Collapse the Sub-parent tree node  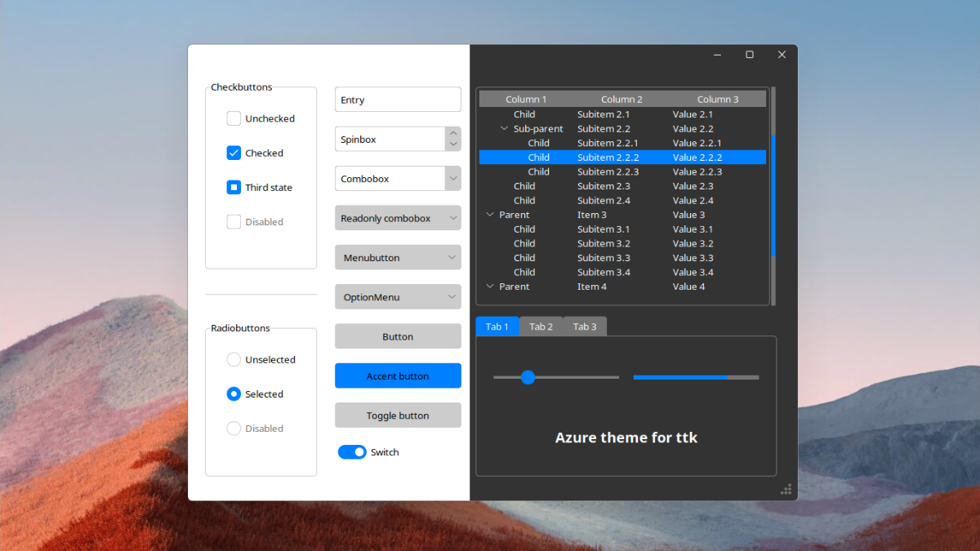pyautogui.click(x=504, y=128)
